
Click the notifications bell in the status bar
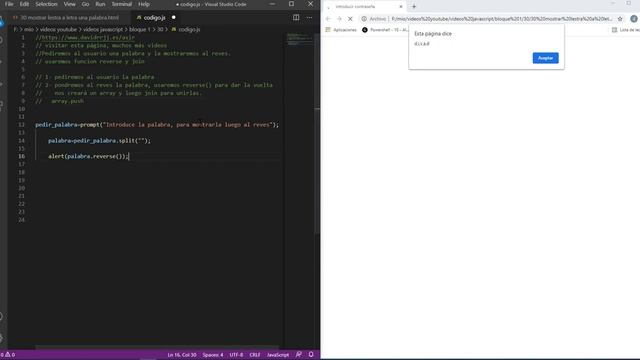click(311, 355)
